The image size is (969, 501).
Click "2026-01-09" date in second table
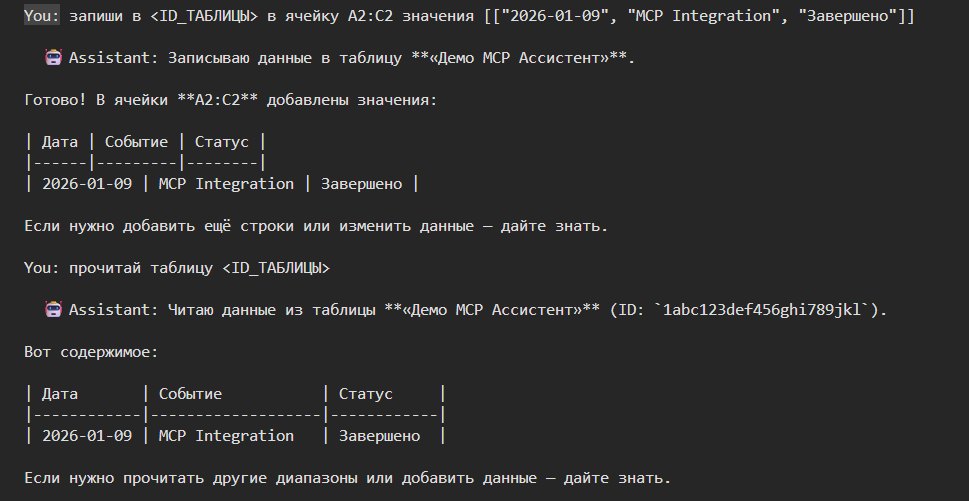87,436
